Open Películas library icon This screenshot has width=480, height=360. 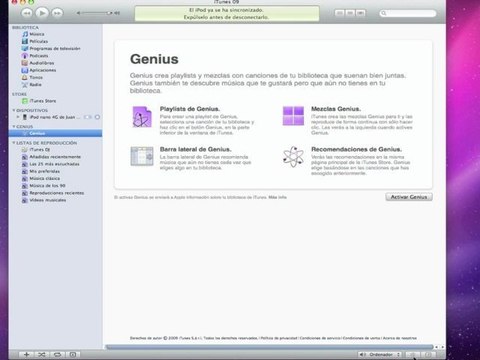coord(25,41)
